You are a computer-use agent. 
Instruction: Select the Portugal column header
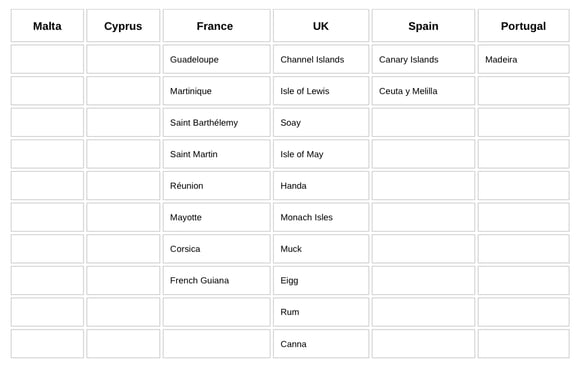523,26
